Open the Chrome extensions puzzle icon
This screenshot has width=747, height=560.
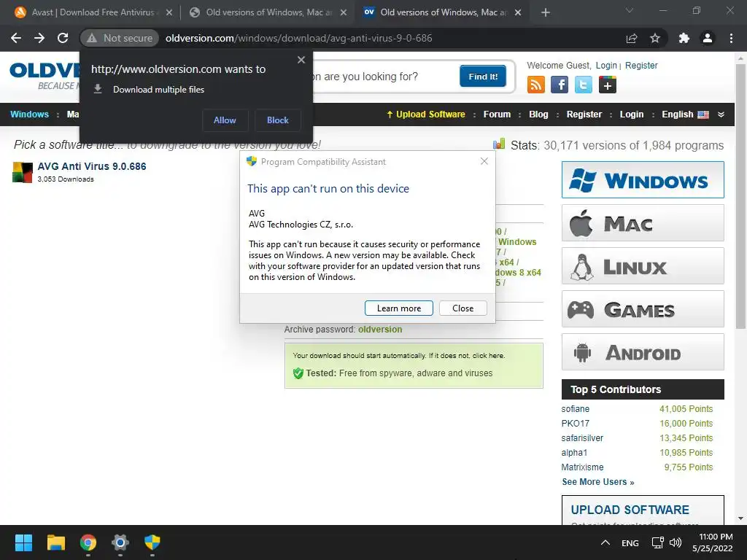click(684, 38)
